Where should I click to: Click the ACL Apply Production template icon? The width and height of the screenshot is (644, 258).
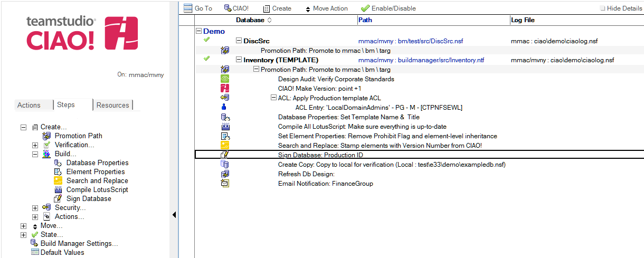pyautogui.click(x=225, y=98)
